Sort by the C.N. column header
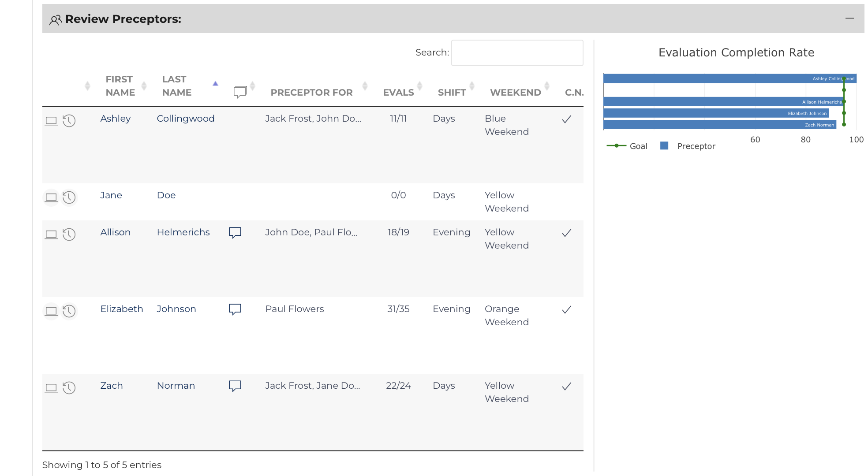The width and height of the screenshot is (868, 476). 574,93
